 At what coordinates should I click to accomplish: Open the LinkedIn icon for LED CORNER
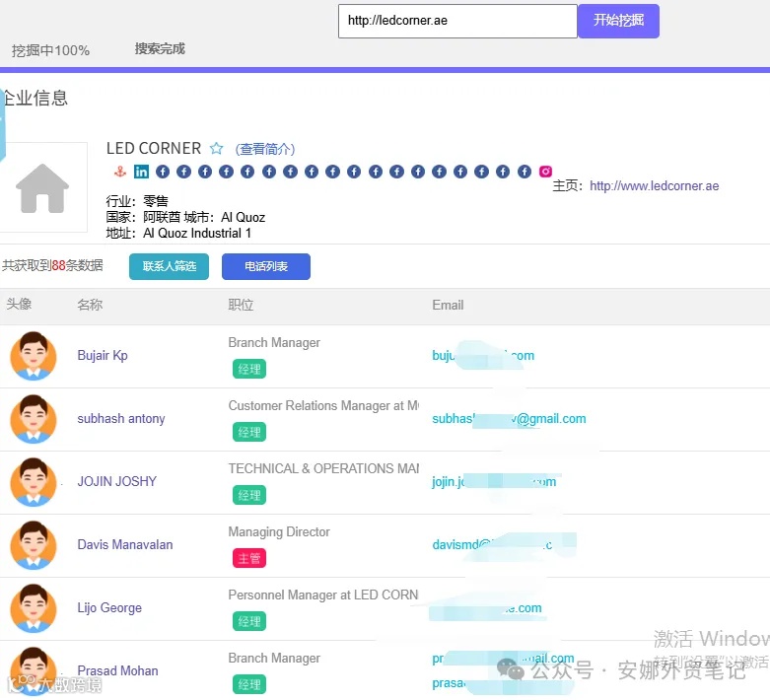[x=141, y=172]
